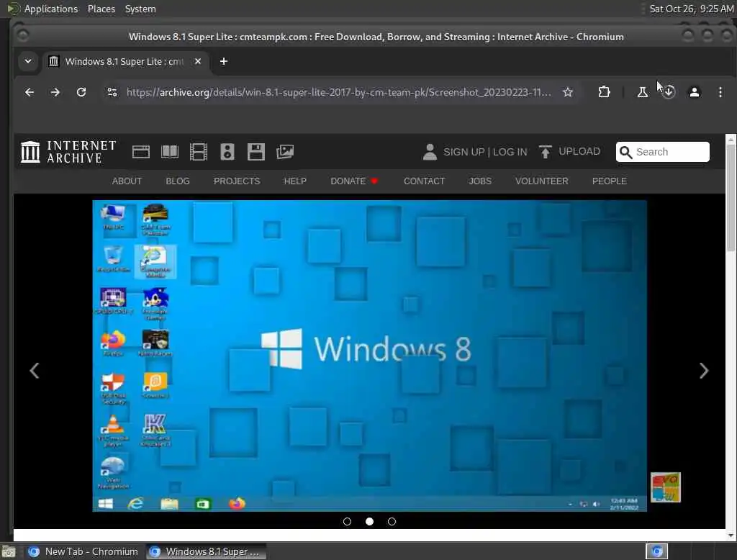Open the Images icon in archive nav
Screen dimensions: 737x560
coord(285,152)
